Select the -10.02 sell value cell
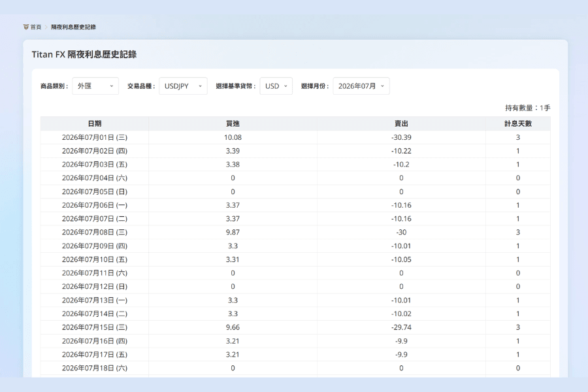This screenshot has height=392, width=588. tap(401, 314)
